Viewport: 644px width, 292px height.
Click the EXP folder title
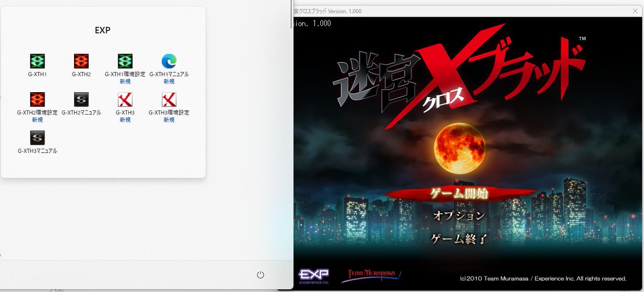[x=103, y=31]
